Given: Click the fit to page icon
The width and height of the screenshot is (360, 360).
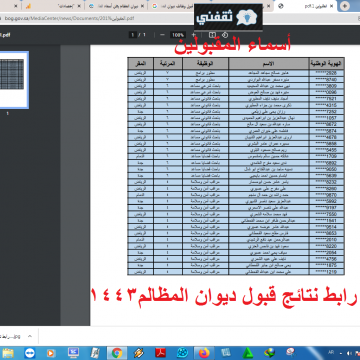Looking at the screenshot, I should [x=212, y=35].
